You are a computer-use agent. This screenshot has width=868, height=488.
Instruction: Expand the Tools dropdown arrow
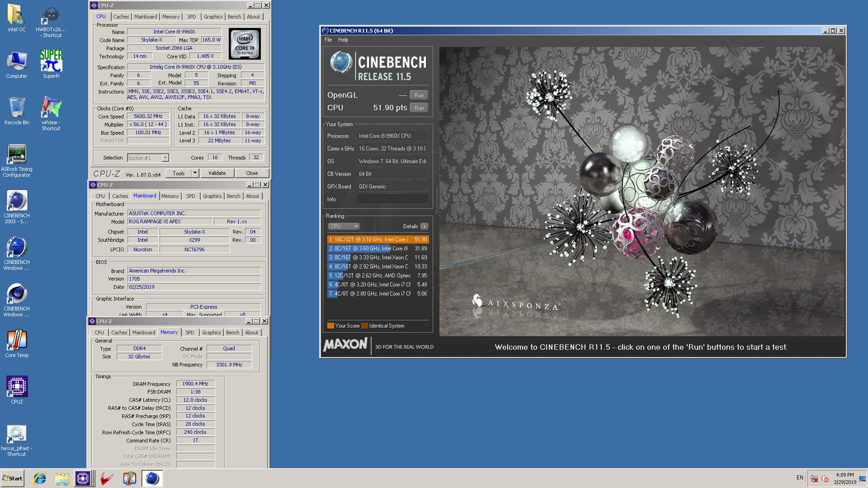tap(195, 173)
